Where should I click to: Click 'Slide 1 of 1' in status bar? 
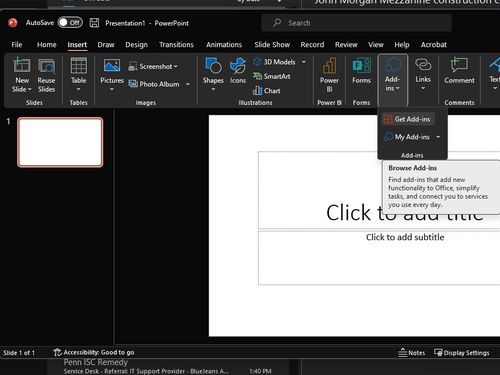[x=19, y=353]
